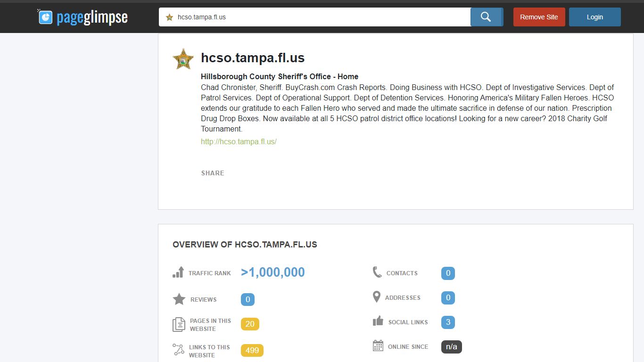Click the Remove Site button
Image resolution: width=644 pixels, height=362 pixels.
click(x=539, y=17)
